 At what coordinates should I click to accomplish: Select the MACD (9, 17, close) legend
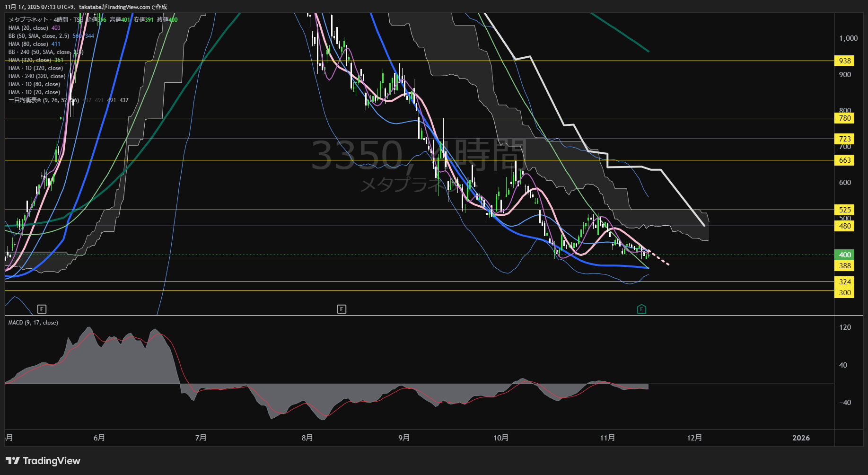[x=33, y=323]
